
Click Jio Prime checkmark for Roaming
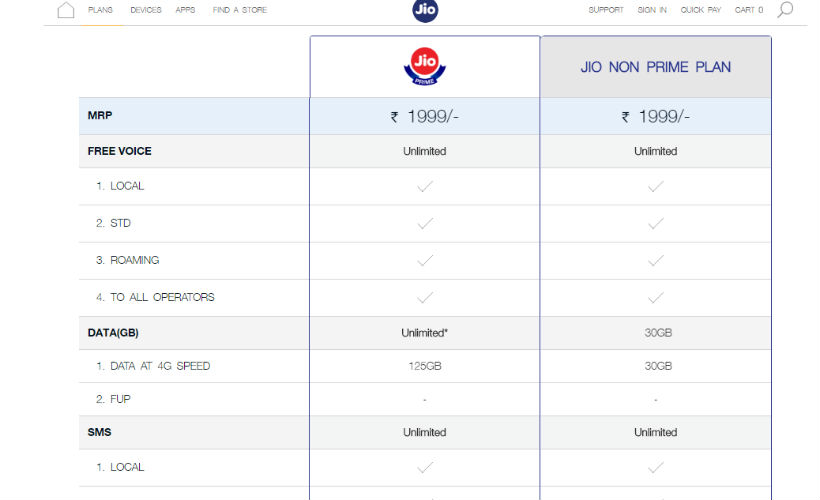(x=425, y=260)
